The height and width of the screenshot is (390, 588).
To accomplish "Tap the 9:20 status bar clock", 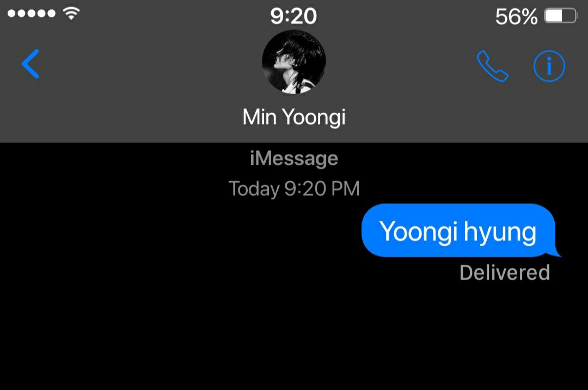I will (x=293, y=16).
